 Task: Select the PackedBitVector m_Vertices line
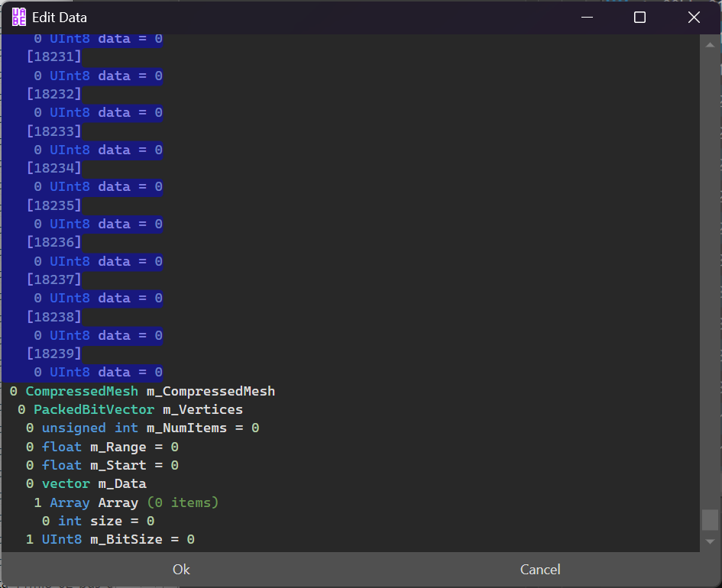point(130,409)
